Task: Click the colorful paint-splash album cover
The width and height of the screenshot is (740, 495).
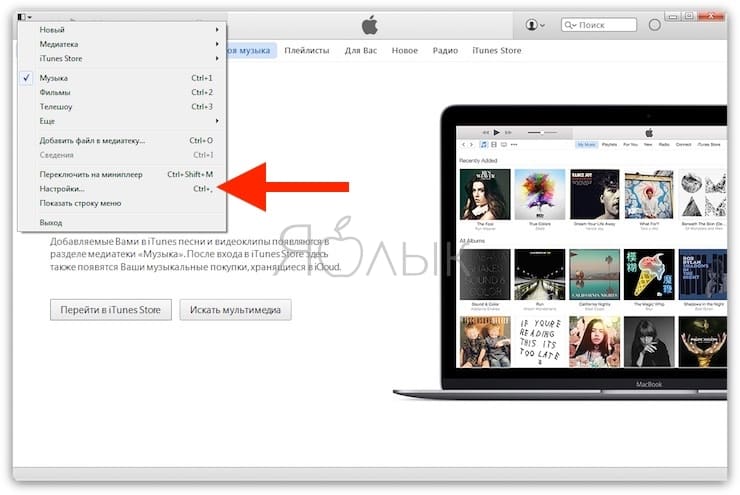Action: 539,194
